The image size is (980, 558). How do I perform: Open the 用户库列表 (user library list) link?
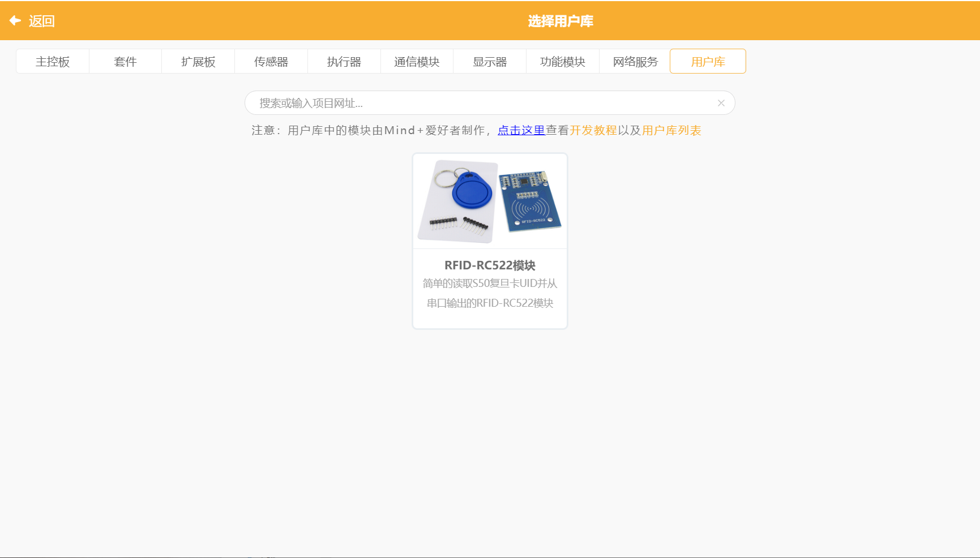click(x=671, y=130)
